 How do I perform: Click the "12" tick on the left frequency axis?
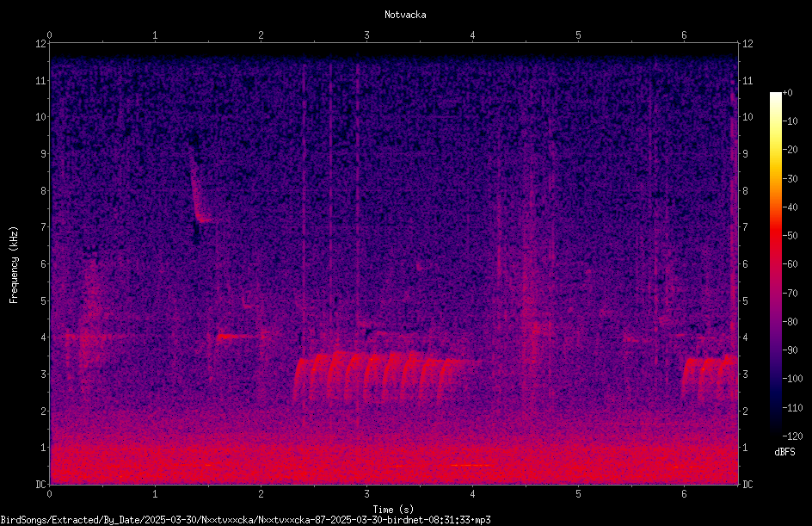(x=41, y=44)
